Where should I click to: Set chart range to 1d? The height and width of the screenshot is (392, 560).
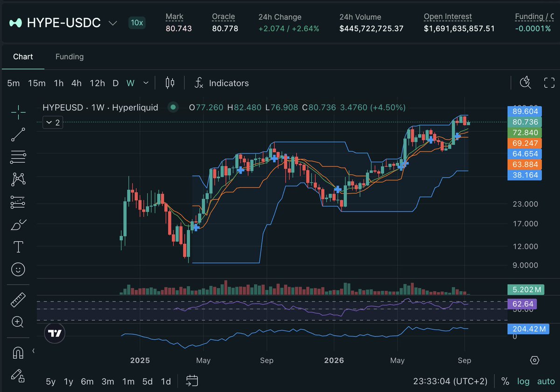[x=166, y=381]
